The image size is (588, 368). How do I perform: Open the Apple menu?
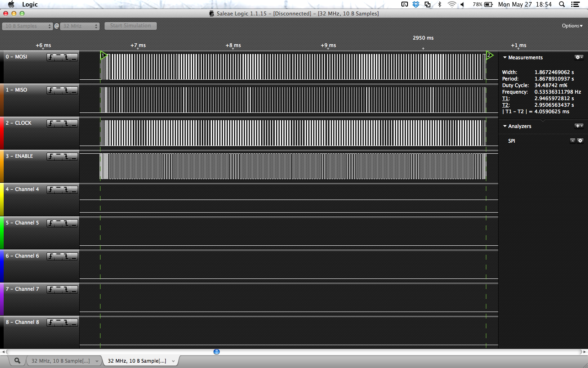[11, 4]
